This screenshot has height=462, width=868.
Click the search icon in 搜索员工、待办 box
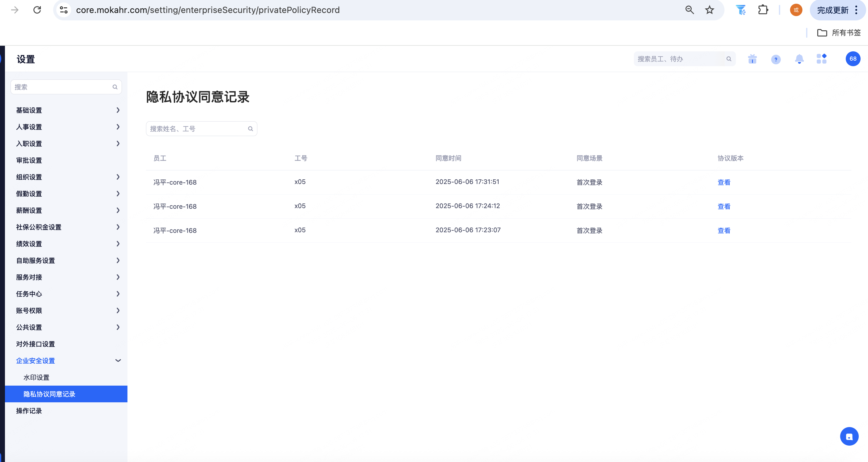[x=729, y=59]
